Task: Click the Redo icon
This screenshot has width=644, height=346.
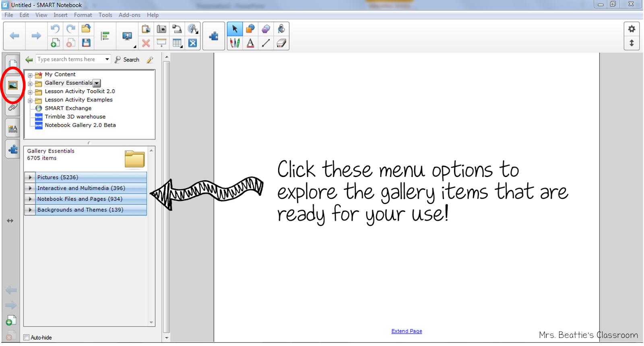Action: 71,29
